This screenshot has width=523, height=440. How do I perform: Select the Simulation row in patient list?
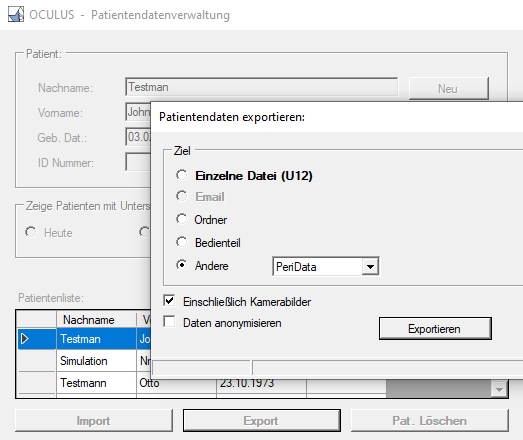click(84, 361)
